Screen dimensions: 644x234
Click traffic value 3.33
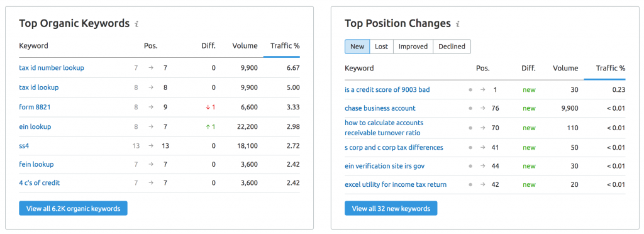293,107
